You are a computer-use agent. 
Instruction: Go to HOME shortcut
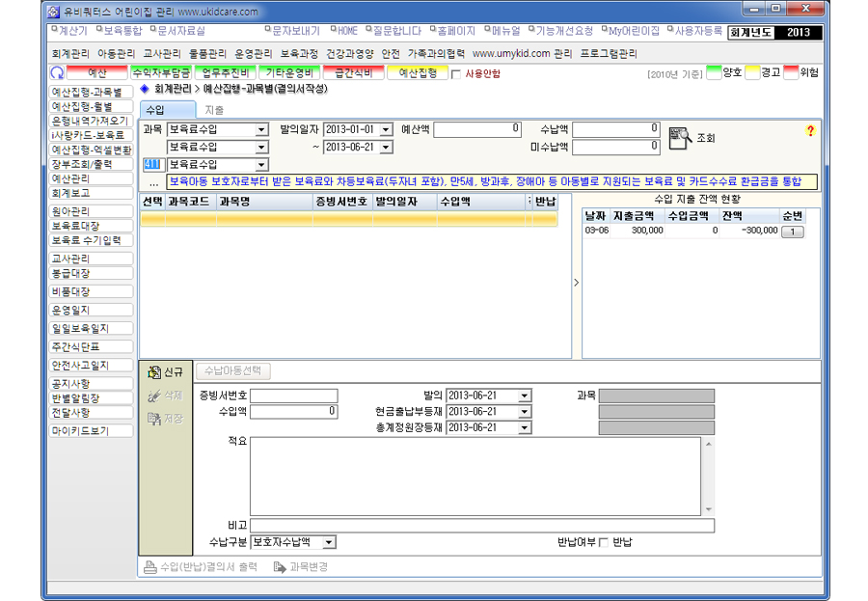(343, 31)
